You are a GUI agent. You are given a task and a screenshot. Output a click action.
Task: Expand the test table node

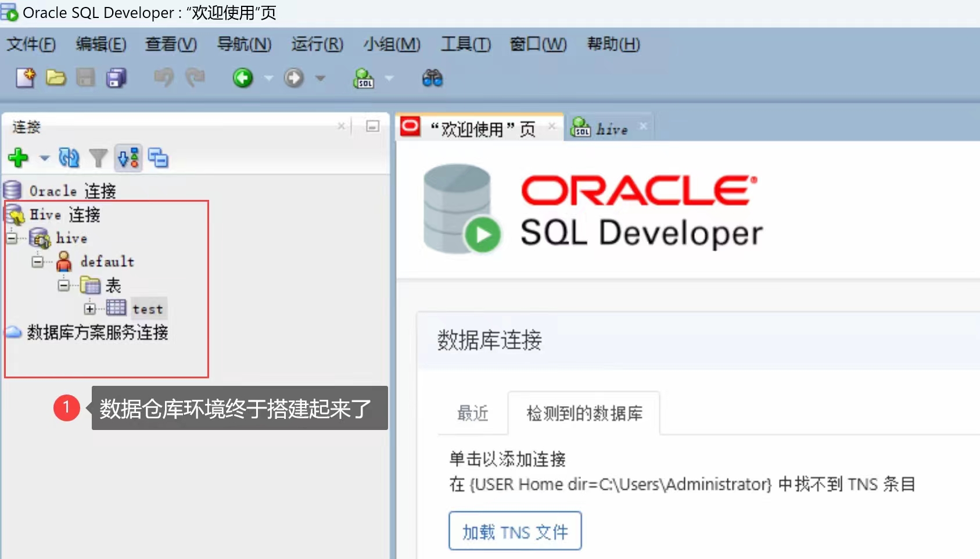click(x=89, y=309)
